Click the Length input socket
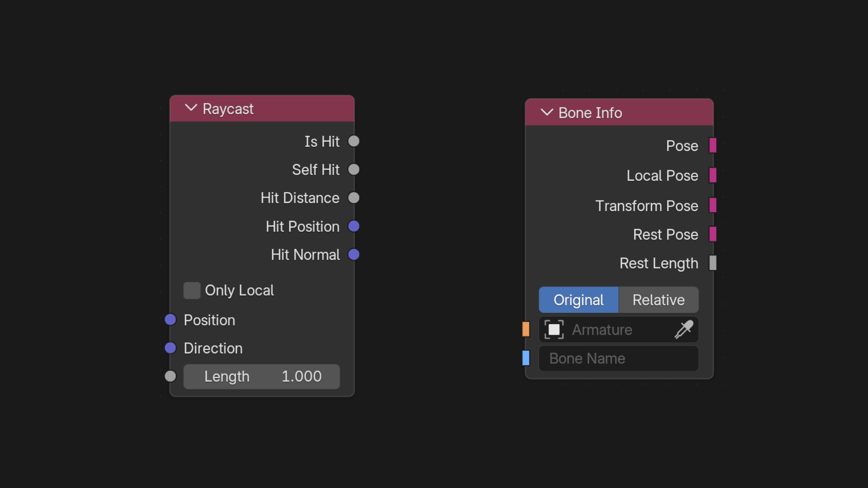 point(170,376)
